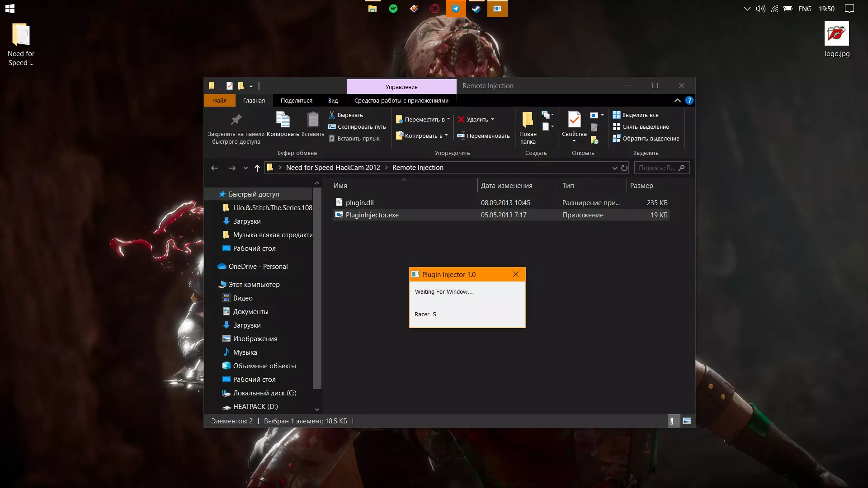Screen dimensions: 868x488
Task: Click the Pin to Quick Access icon
Action: pos(236,120)
